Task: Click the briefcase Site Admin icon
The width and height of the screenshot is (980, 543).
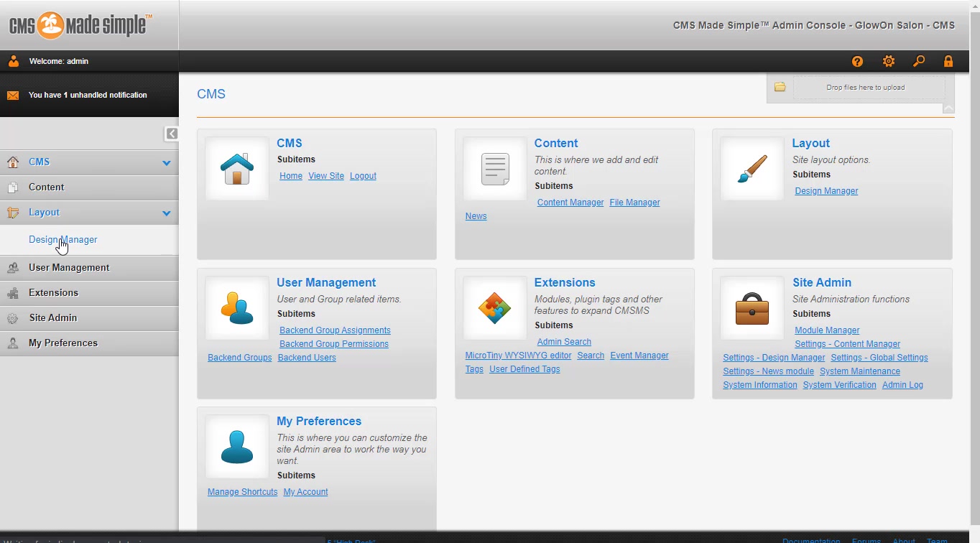Action: tap(752, 309)
